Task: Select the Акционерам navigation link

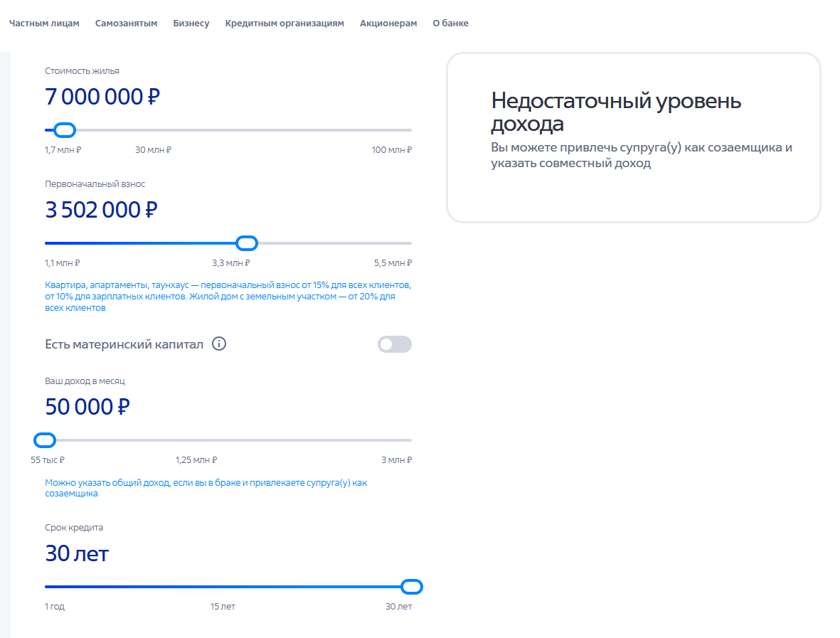Action: pos(388,23)
